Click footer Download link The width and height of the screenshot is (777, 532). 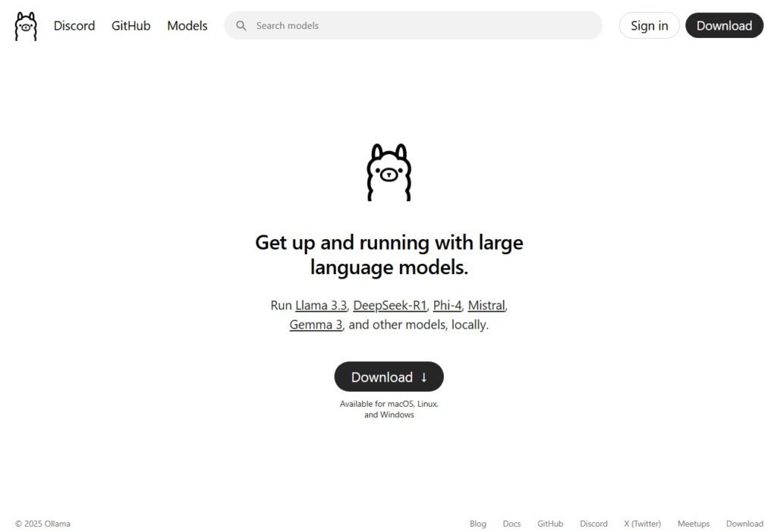click(744, 524)
